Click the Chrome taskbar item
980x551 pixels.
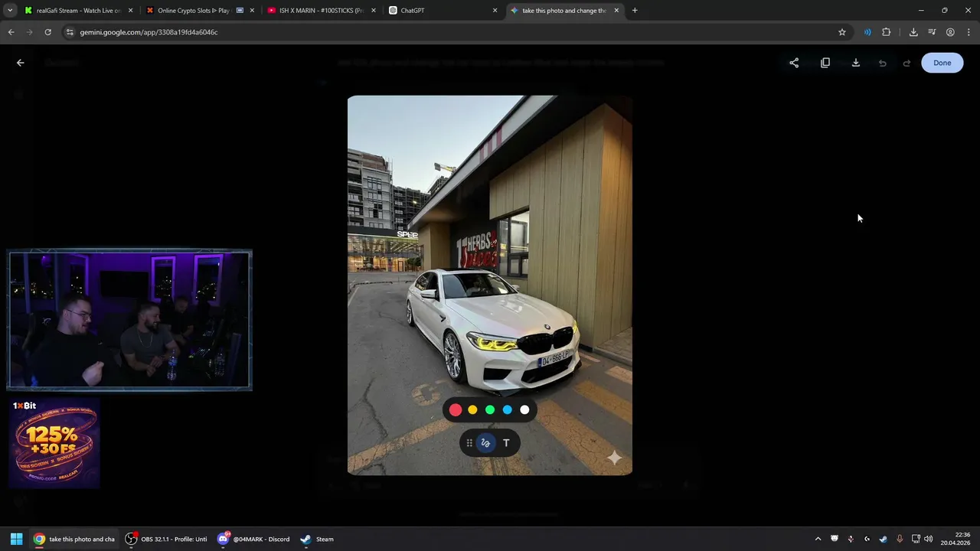(x=74, y=539)
